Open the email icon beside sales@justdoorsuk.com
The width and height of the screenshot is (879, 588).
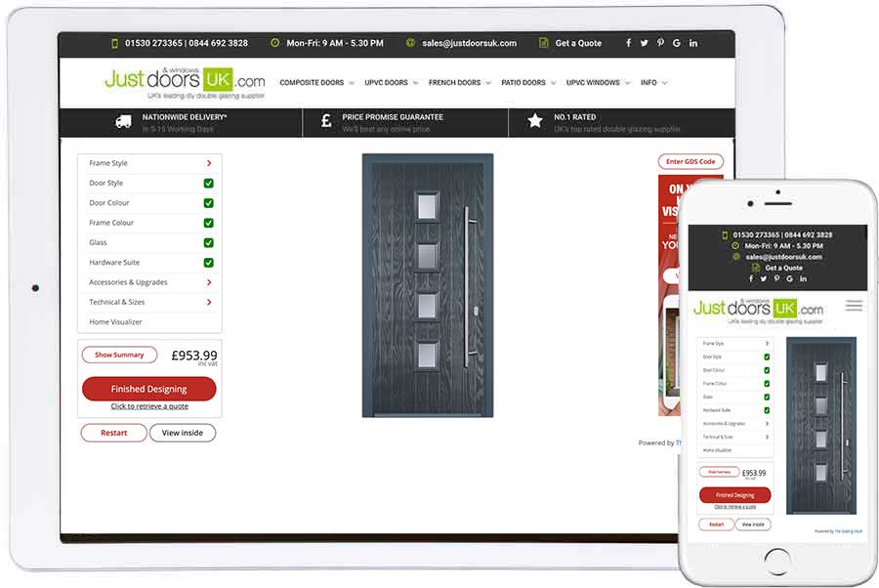pyautogui.click(x=411, y=43)
